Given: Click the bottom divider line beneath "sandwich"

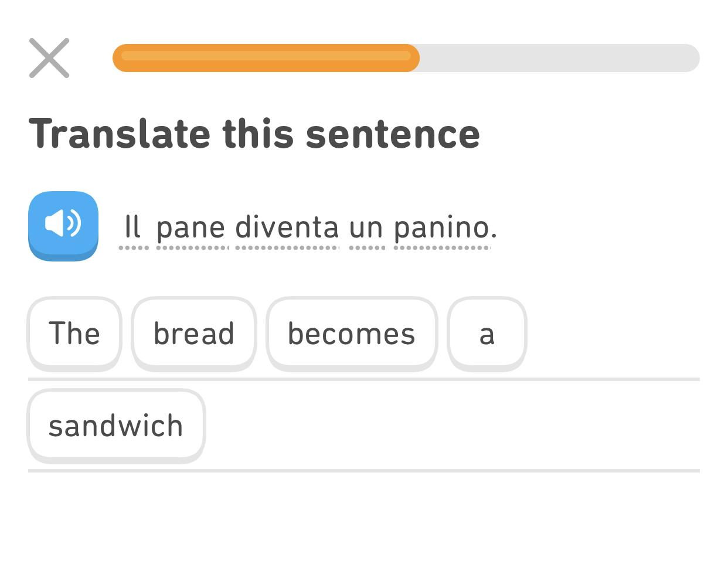Looking at the screenshot, I should tap(363, 471).
